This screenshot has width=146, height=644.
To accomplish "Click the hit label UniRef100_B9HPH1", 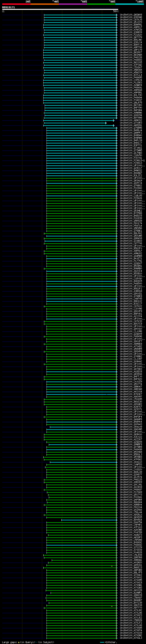I will [131, 25].
